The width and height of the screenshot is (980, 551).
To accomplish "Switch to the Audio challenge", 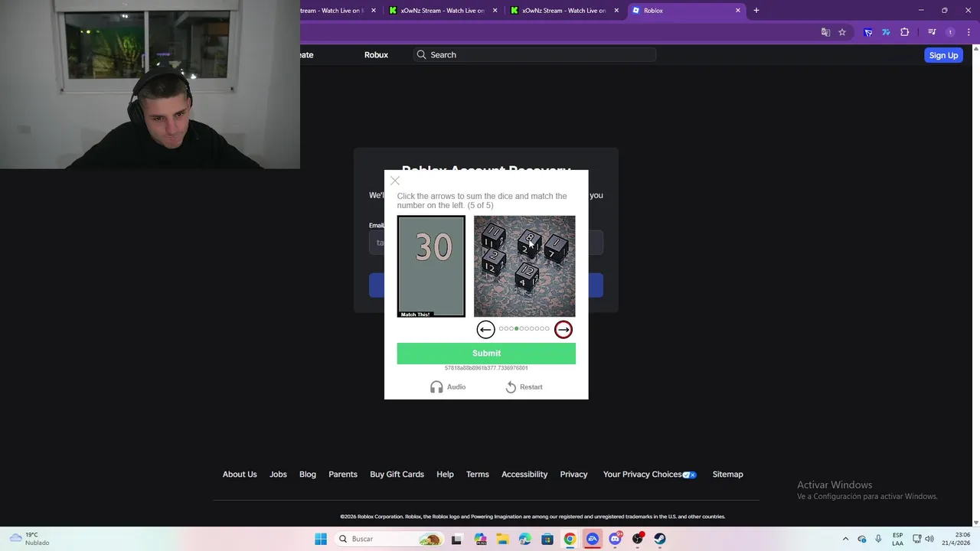I will pos(448,387).
